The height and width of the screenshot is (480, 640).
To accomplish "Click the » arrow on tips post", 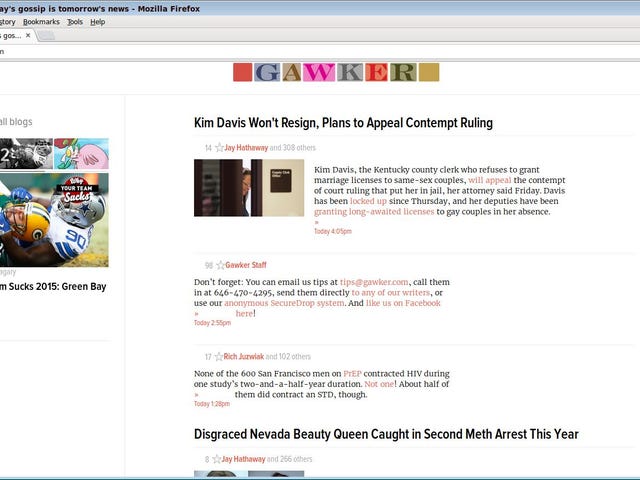I will (x=196, y=314).
